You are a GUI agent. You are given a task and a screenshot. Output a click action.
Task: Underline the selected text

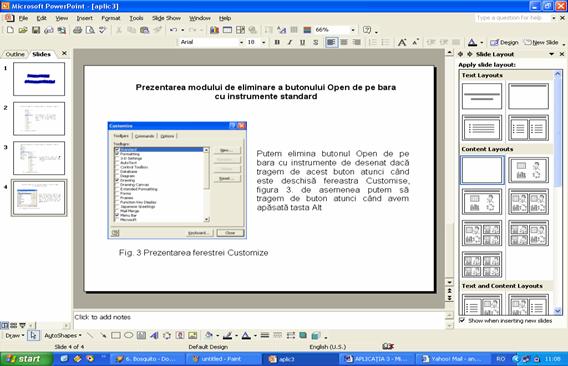(302, 42)
